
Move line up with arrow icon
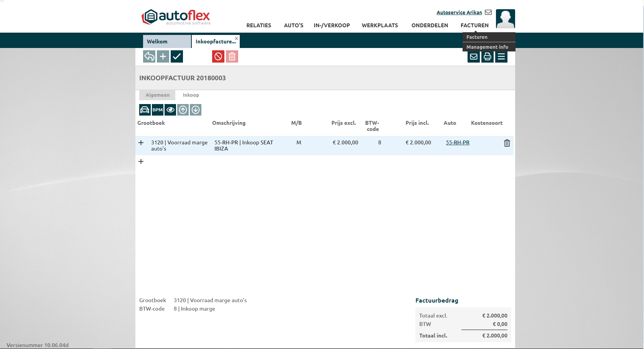tap(183, 110)
